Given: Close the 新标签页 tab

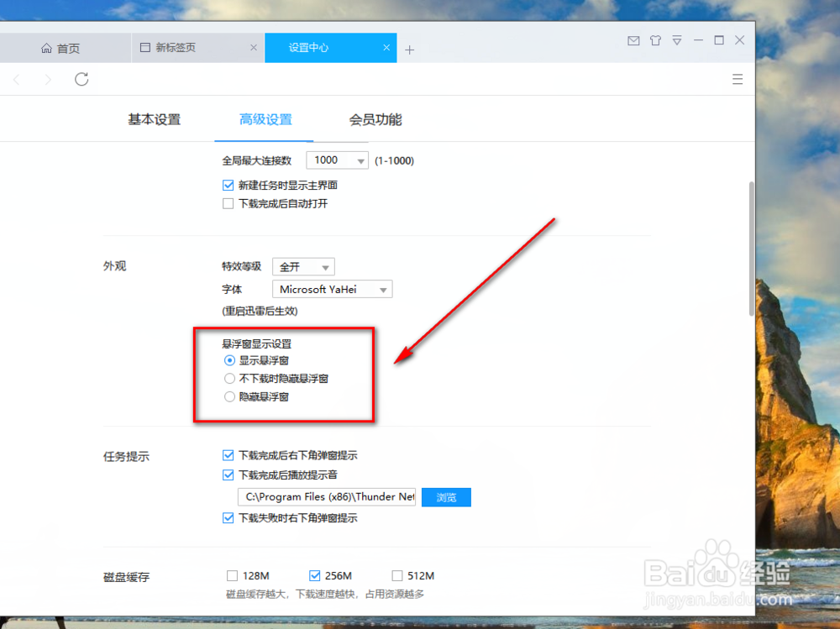Looking at the screenshot, I should click(x=254, y=48).
